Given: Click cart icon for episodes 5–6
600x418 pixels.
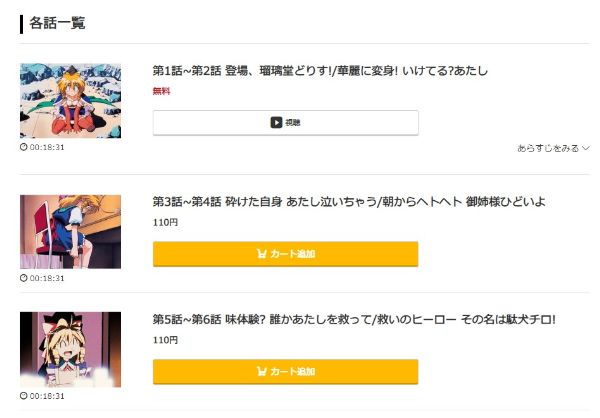Looking at the screenshot, I should 262,372.
